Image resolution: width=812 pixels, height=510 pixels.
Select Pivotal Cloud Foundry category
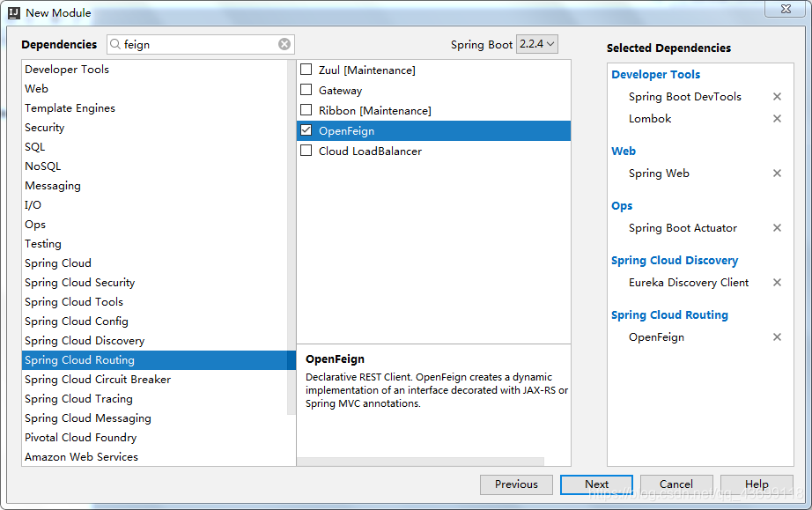[x=154, y=438]
